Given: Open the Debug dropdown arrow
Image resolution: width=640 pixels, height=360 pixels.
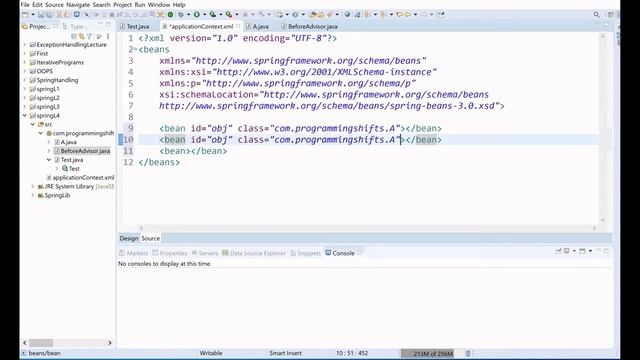Looking at the screenshot, I should coord(188,15).
